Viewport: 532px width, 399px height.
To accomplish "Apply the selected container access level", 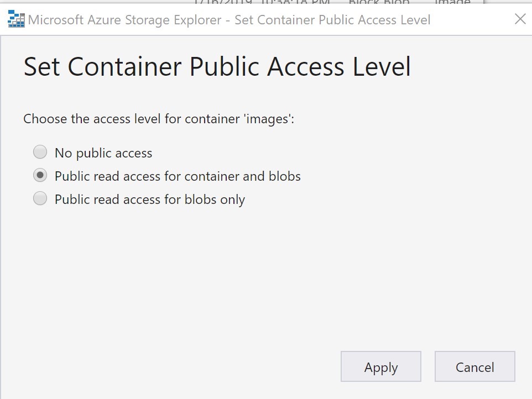I will tap(380, 366).
